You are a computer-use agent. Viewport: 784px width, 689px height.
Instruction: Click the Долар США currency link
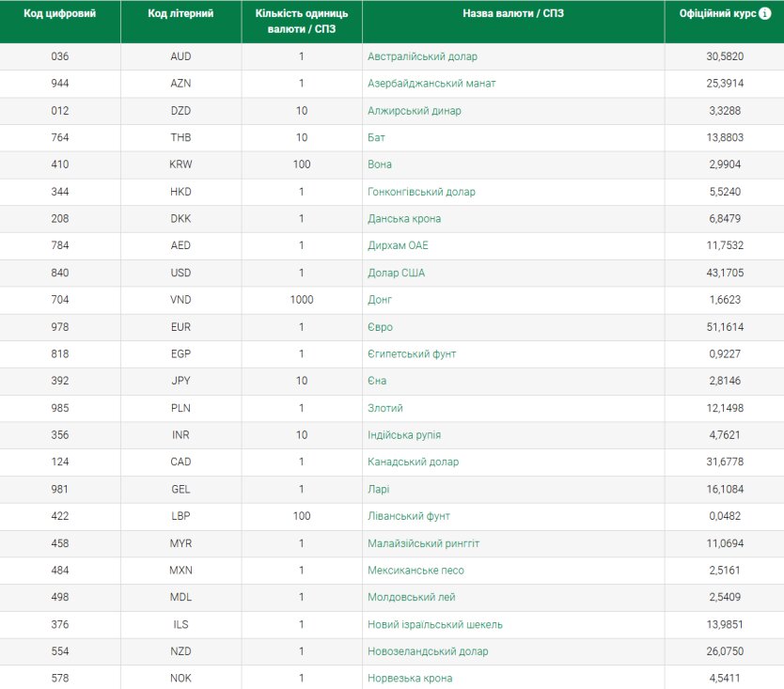point(396,274)
